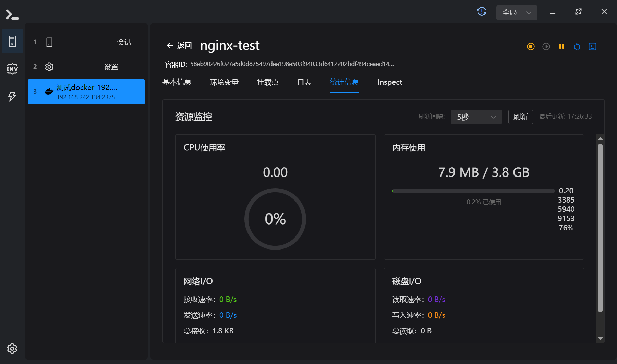Screen dimensions: 617x364
Task: Click the sync alert icon in title bar
Action: pos(482,12)
